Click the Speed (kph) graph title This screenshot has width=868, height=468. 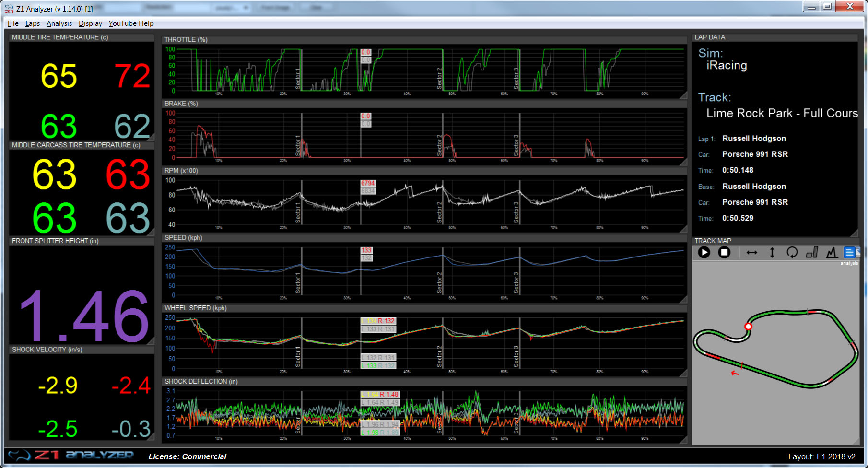(x=182, y=238)
